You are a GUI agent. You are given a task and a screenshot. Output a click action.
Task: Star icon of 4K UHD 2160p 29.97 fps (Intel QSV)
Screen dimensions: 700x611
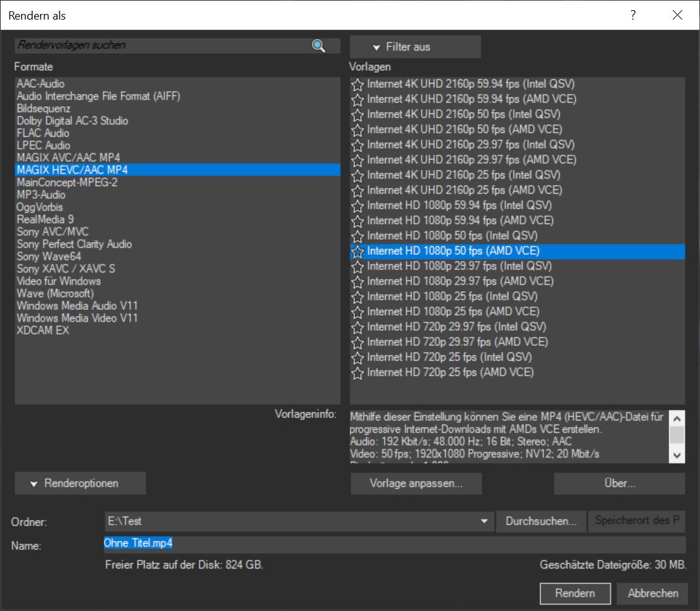[x=357, y=145]
